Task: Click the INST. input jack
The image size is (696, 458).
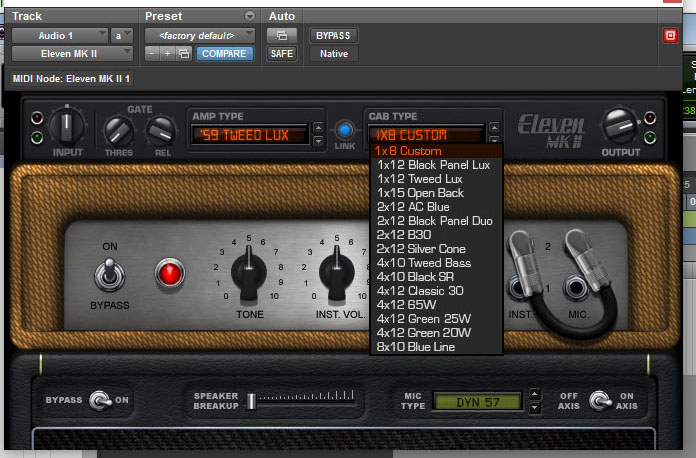Action: 518,288
